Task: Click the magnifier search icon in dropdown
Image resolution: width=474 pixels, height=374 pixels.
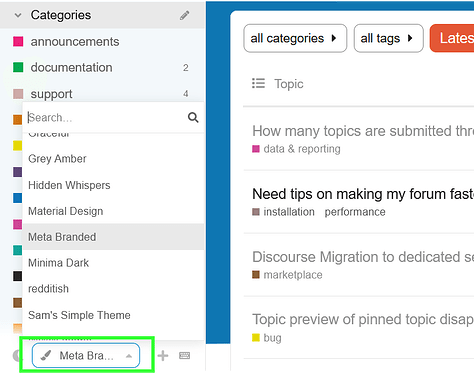Action: coord(193,117)
